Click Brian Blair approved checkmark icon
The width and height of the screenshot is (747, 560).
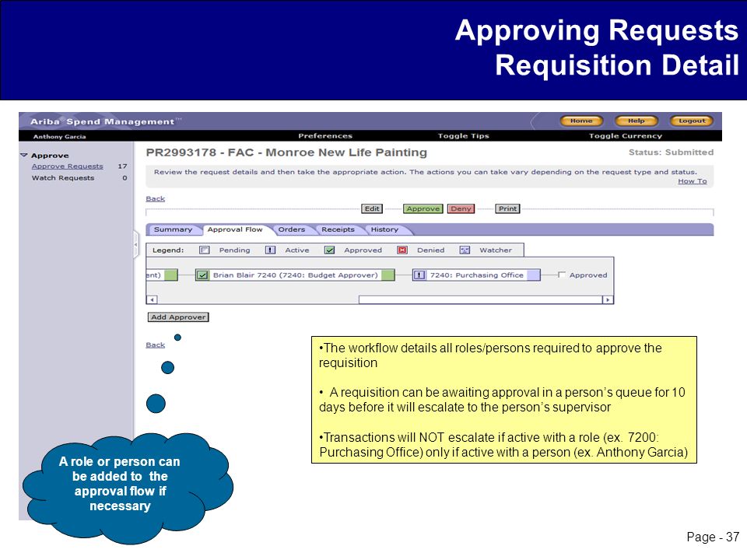[x=202, y=275]
